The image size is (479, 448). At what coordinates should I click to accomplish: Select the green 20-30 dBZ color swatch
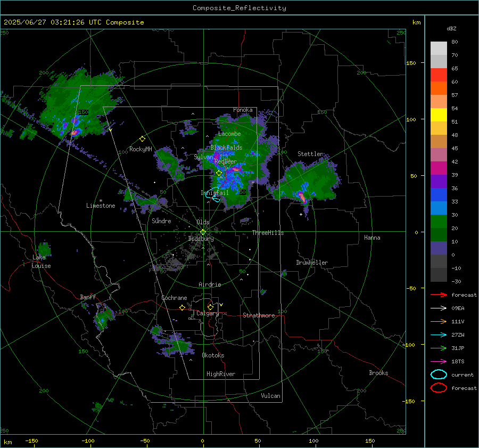[439, 222]
